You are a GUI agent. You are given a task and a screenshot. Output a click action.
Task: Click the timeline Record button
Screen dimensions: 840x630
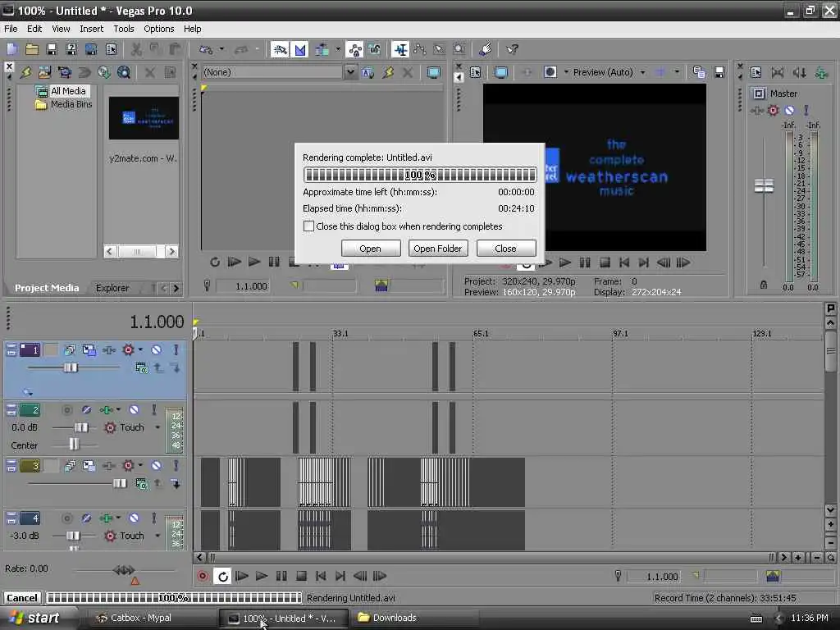click(203, 577)
